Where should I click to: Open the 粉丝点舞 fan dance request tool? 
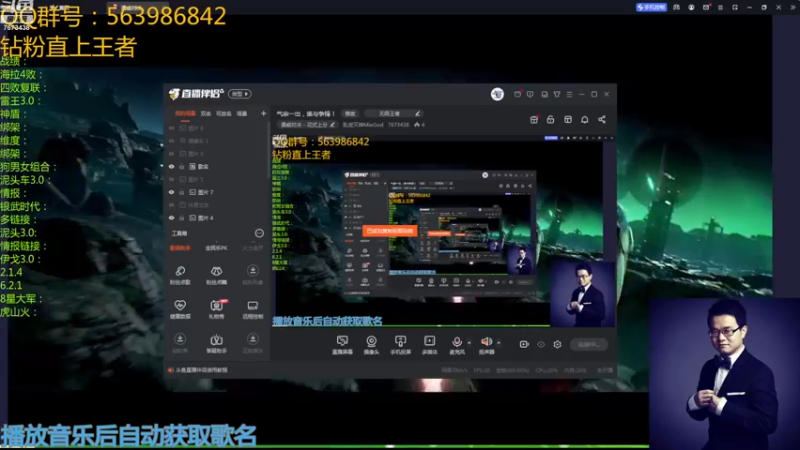[216, 275]
